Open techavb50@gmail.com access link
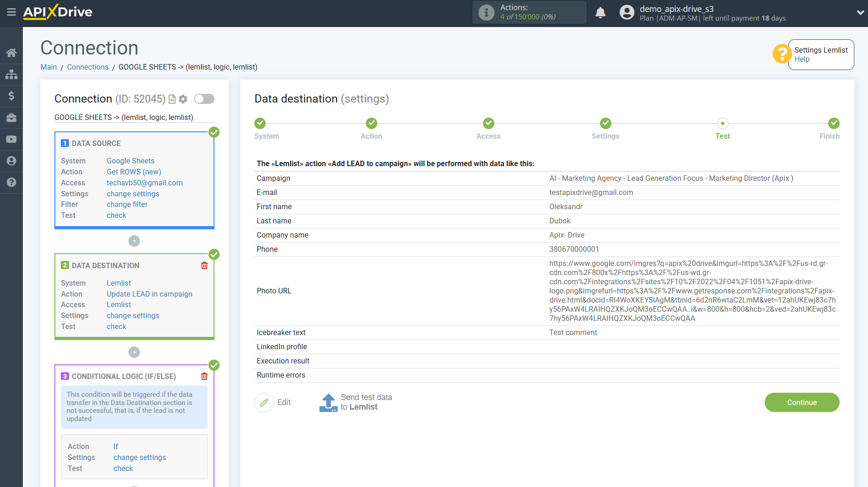The image size is (868, 487). pos(145,183)
